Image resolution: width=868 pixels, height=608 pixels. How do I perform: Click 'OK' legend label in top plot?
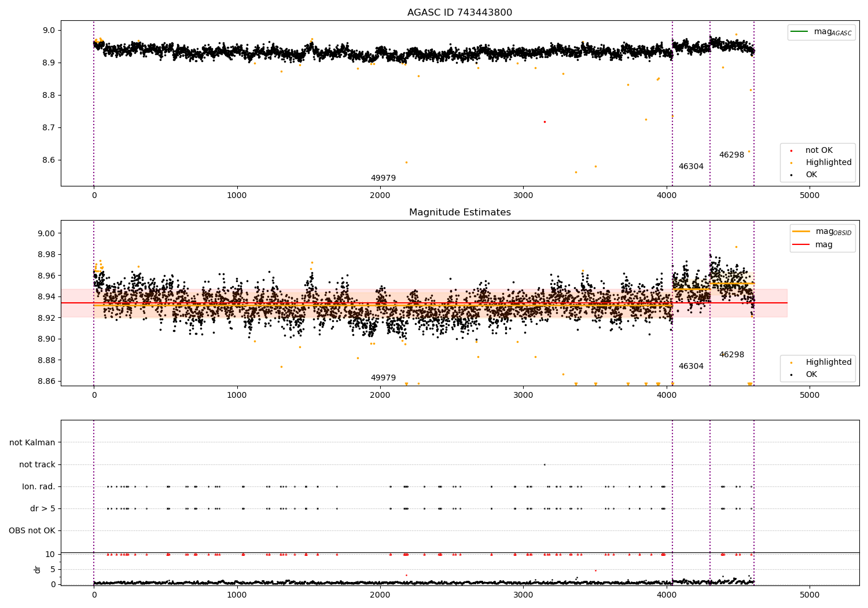pos(811,175)
